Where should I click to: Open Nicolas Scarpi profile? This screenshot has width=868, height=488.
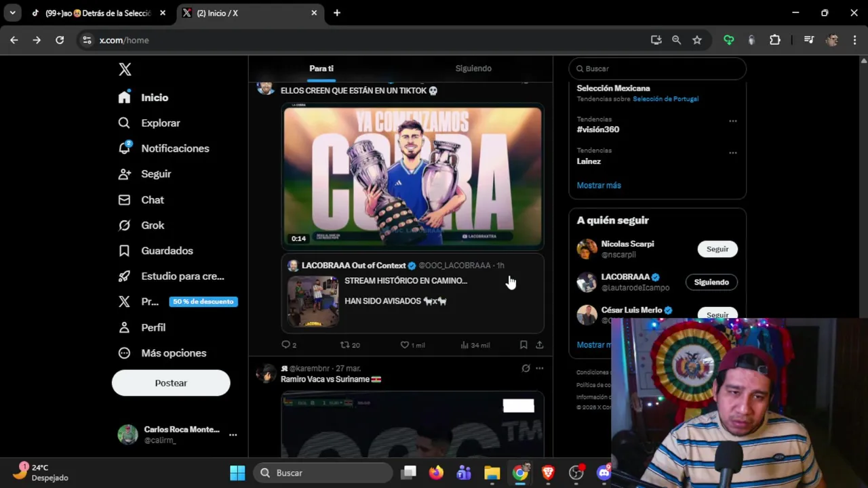tap(627, 244)
